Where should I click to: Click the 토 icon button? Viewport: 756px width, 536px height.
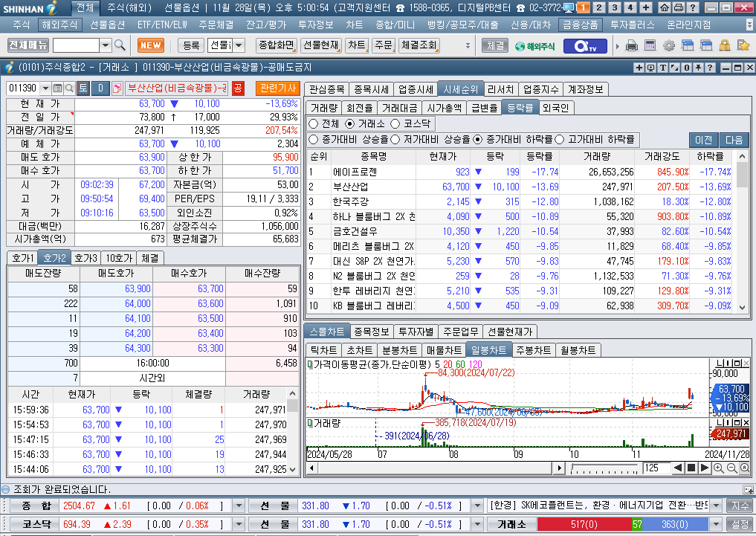coord(83,88)
